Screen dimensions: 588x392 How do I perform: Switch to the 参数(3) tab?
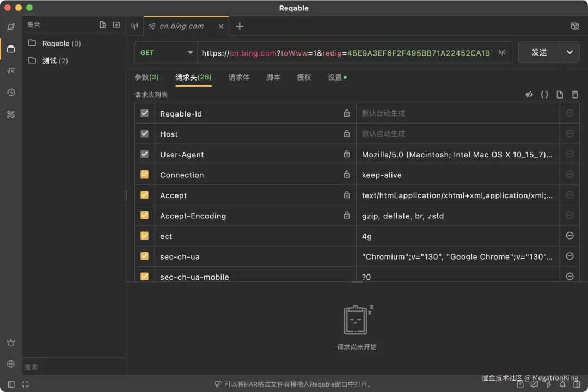coord(146,77)
